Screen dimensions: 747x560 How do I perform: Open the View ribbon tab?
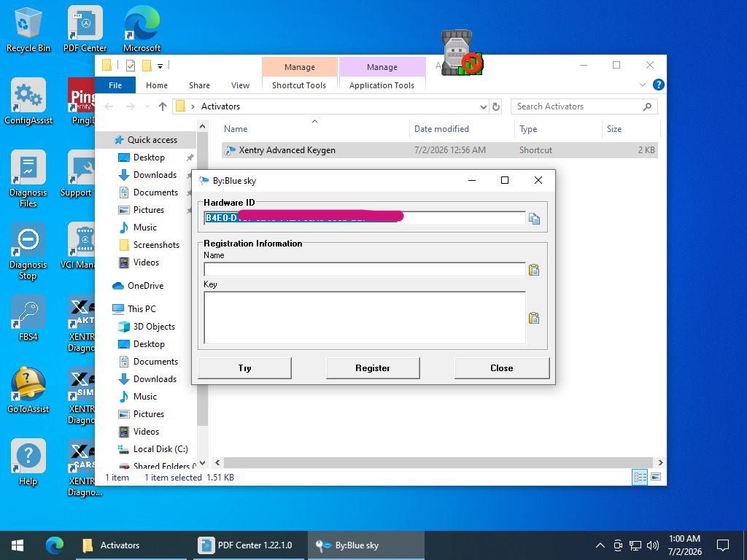click(240, 85)
